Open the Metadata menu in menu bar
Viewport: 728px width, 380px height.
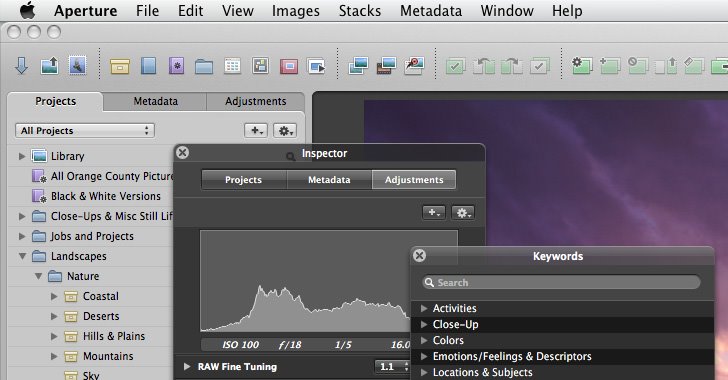[x=431, y=11]
